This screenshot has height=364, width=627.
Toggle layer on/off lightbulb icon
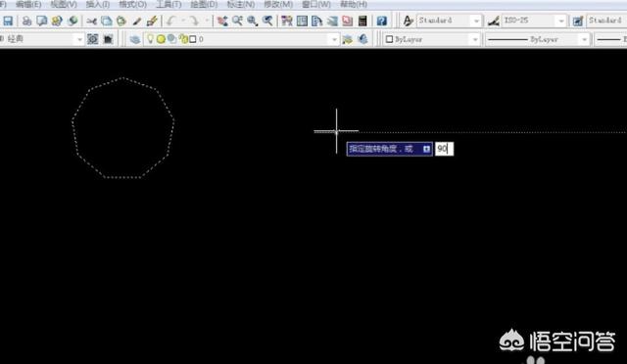coord(150,39)
